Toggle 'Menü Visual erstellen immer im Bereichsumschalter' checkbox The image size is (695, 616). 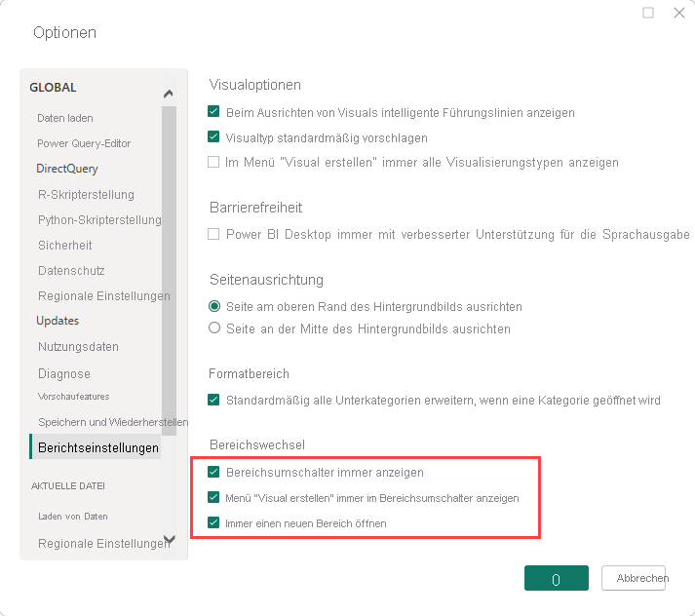pos(213,497)
